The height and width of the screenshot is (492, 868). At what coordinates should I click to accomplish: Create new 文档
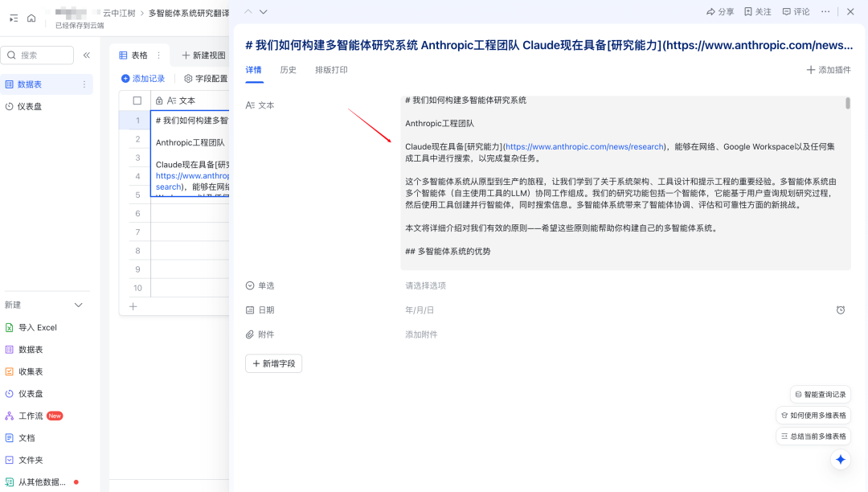pos(20,438)
